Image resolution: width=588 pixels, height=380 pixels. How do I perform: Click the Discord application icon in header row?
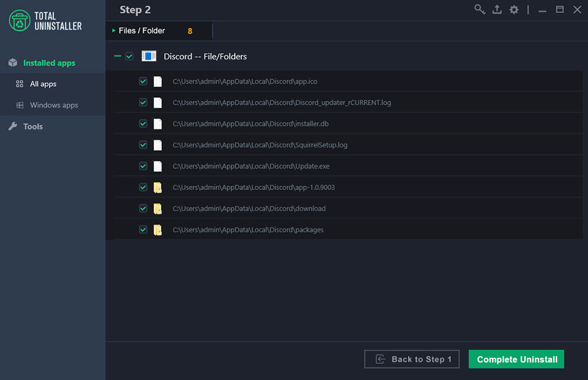(149, 56)
